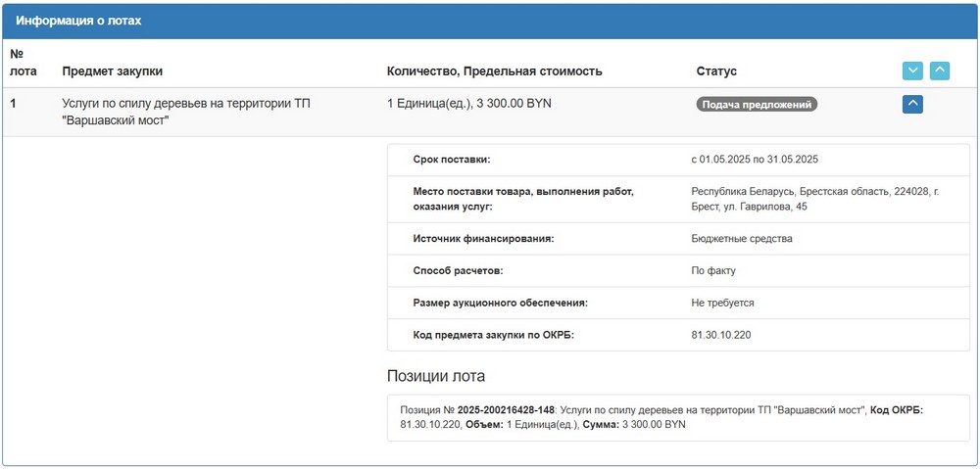Click the 'Статус' column header
The width and height of the screenshot is (980, 469).
click(715, 71)
